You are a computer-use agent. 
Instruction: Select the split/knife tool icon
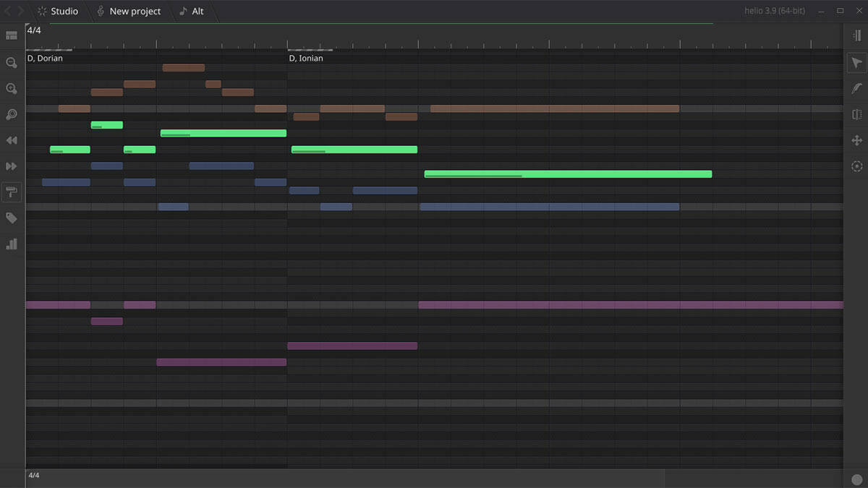point(857,114)
